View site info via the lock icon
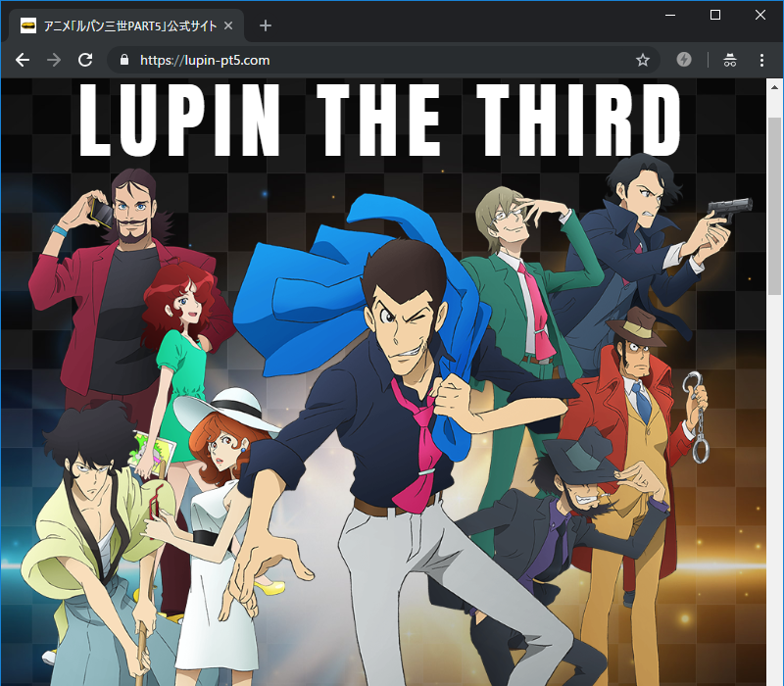The width and height of the screenshot is (784, 686). coord(124,60)
